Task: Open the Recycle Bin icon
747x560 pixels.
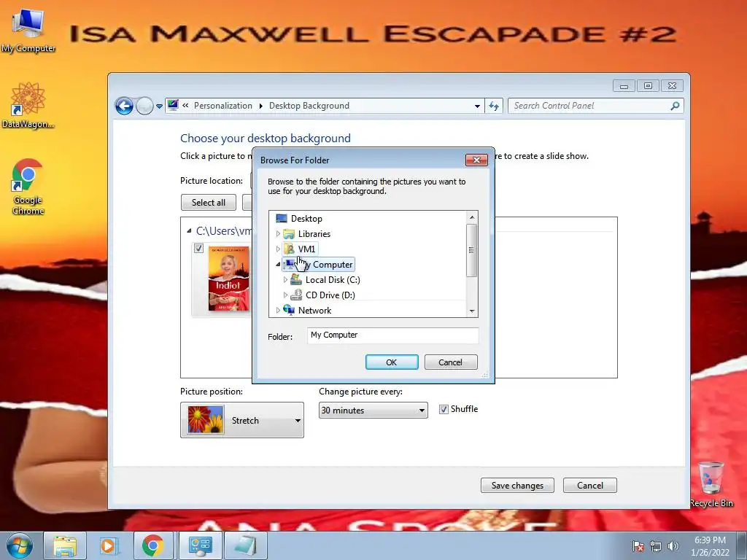Action: pyautogui.click(x=711, y=483)
